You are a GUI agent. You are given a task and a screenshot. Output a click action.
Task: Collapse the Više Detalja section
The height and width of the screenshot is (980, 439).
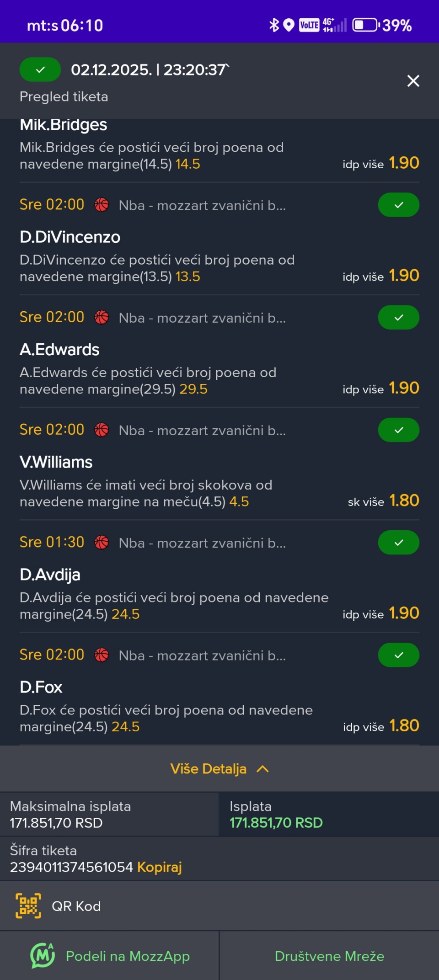(219, 769)
